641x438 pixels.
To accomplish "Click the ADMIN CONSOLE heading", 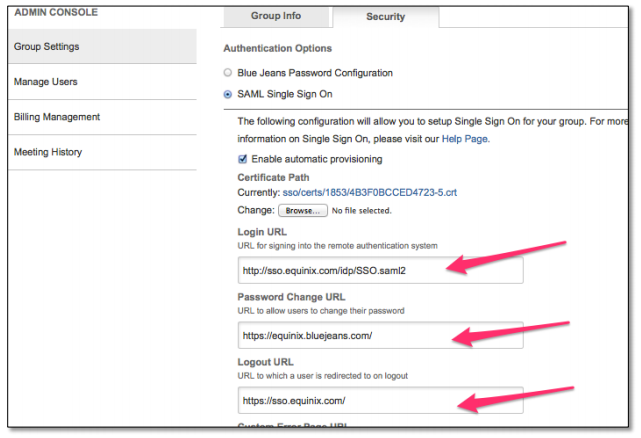I will pyautogui.click(x=54, y=11).
